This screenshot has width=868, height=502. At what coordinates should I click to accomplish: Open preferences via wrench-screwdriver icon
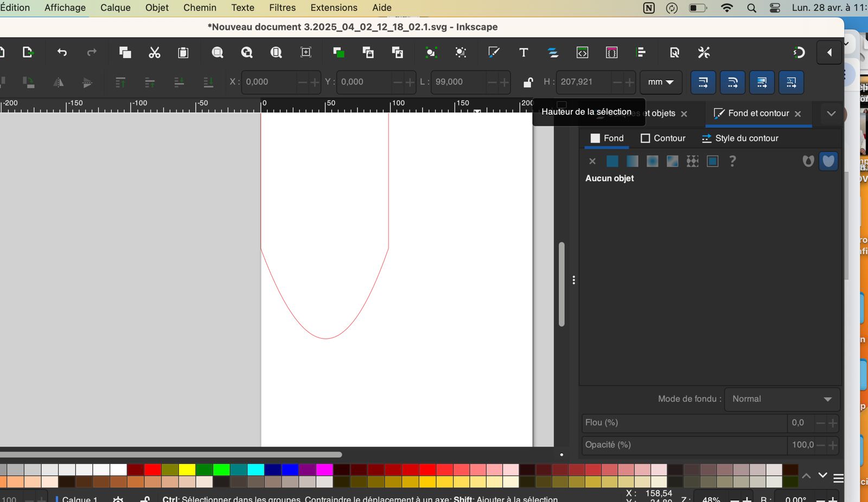pos(704,53)
